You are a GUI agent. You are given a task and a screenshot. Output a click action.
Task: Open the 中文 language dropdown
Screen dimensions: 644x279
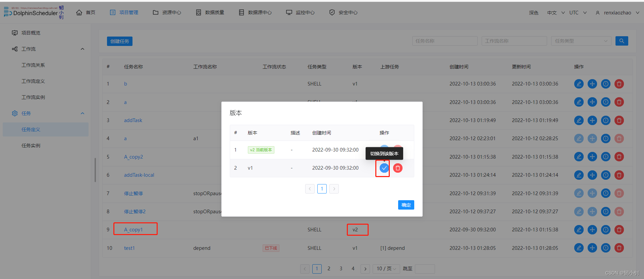556,13
